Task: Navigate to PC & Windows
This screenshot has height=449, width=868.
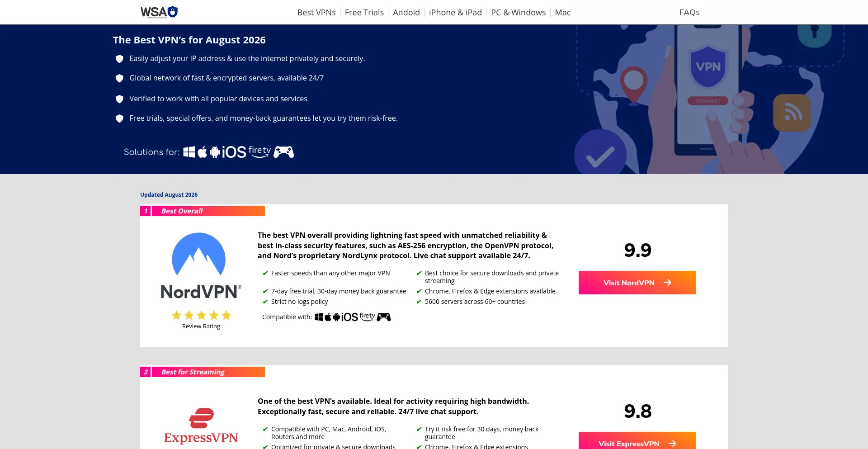Action: click(x=519, y=12)
